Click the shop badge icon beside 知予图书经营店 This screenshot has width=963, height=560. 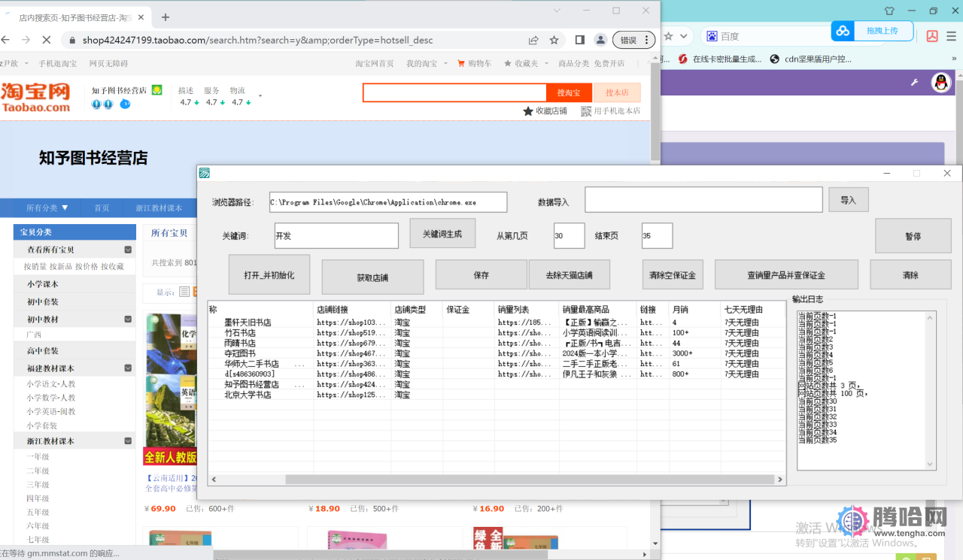156,90
